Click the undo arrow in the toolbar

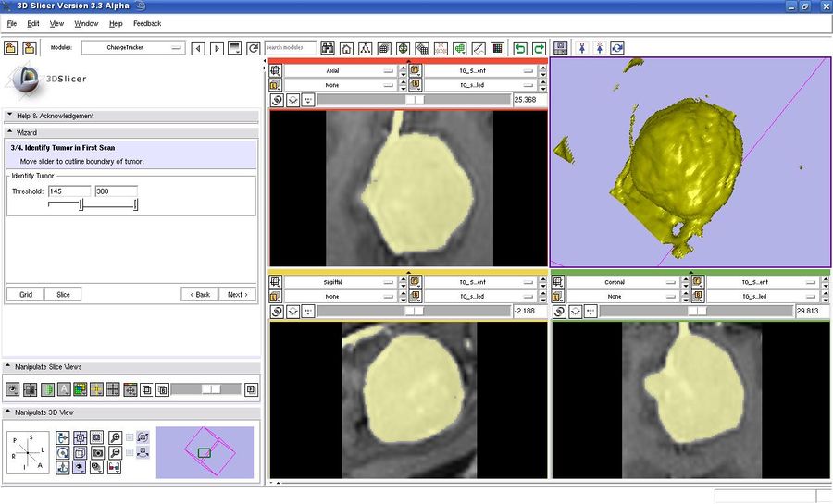click(x=520, y=48)
